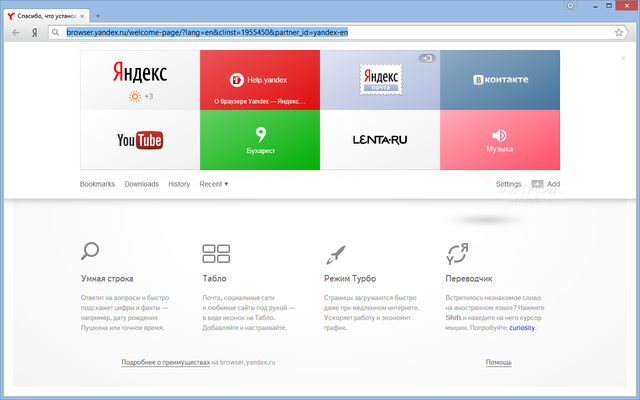Open the History link

(x=179, y=184)
